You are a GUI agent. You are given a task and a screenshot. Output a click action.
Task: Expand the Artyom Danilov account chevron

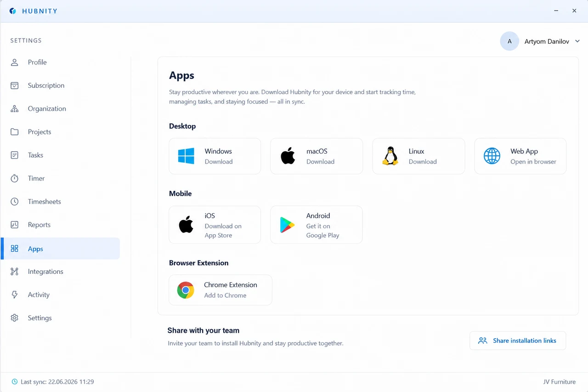[577, 41]
